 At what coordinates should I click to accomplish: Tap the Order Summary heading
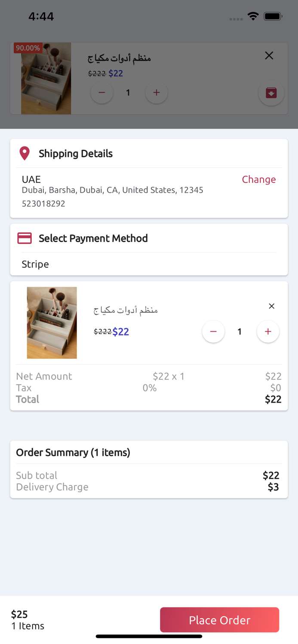(73, 453)
